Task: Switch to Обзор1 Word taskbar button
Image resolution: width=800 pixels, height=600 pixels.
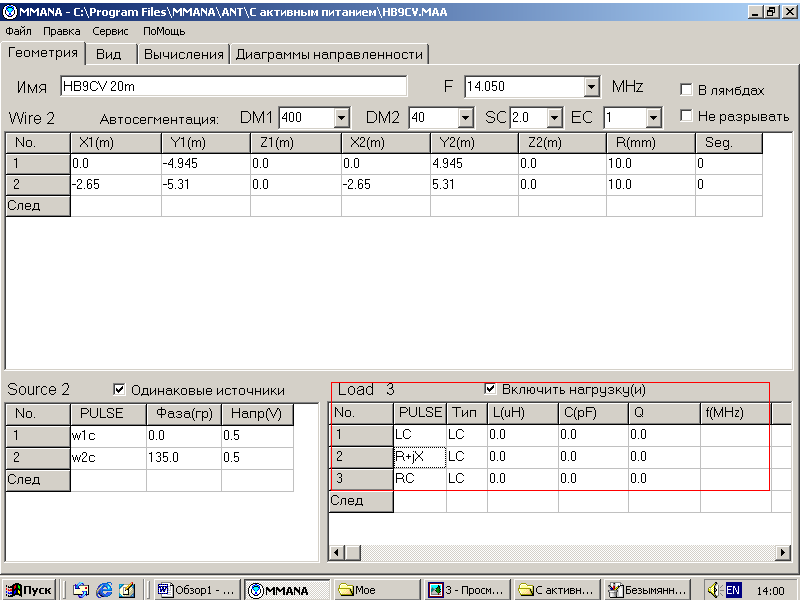Action: (198, 590)
